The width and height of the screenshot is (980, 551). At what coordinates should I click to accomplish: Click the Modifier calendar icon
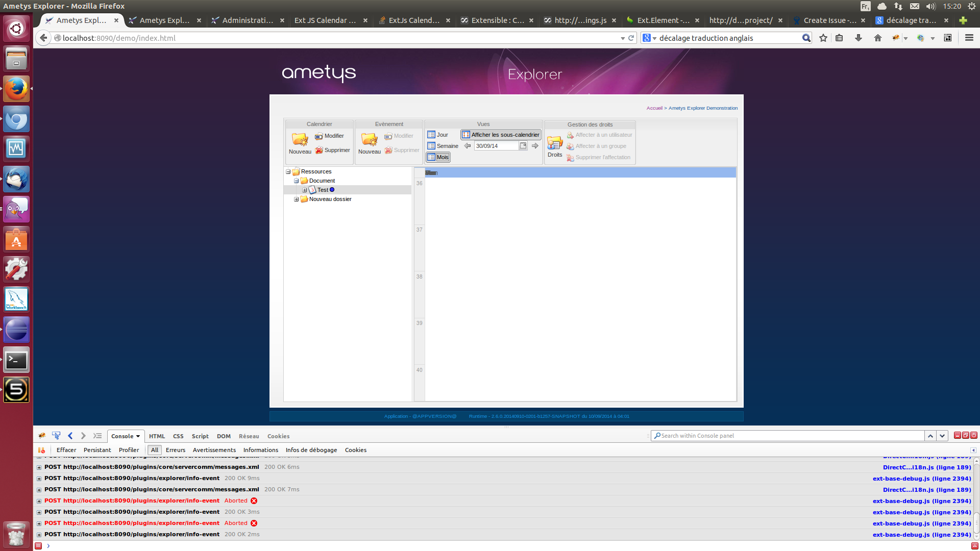click(319, 136)
